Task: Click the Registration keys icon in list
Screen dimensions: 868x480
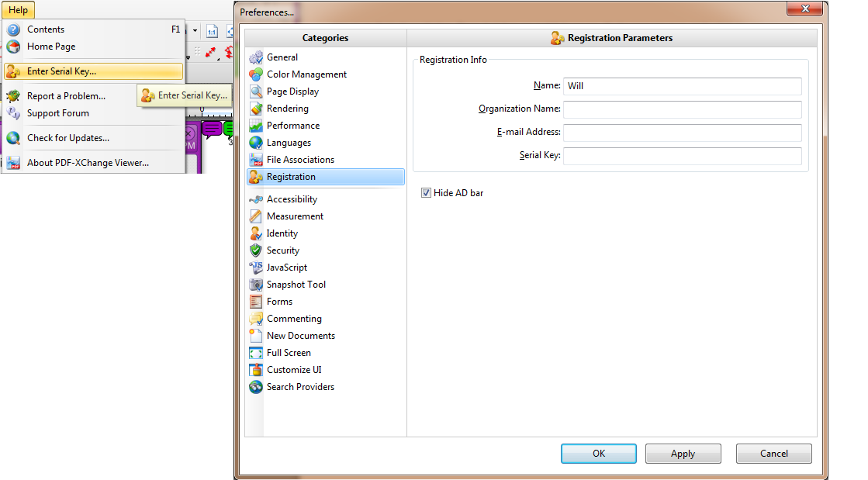Action: 256,177
